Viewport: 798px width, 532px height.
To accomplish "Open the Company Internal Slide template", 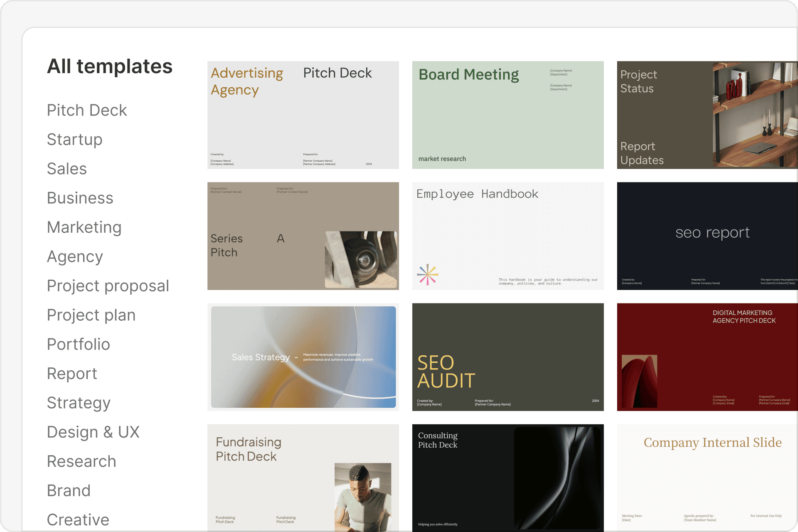I will (x=707, y=478).
